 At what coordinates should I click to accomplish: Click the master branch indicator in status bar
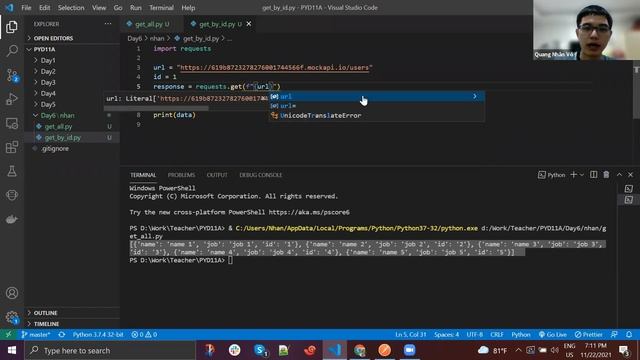pyautogui.click(x=36, y=334)
